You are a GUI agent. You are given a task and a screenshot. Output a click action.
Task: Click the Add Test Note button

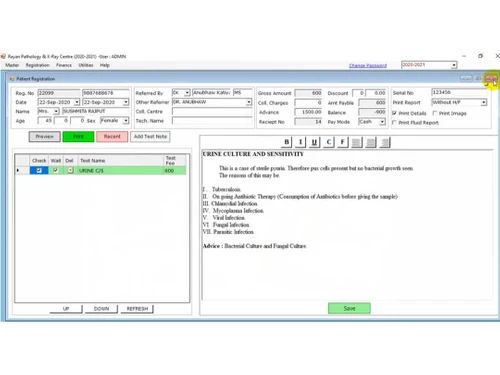point(150,137)
